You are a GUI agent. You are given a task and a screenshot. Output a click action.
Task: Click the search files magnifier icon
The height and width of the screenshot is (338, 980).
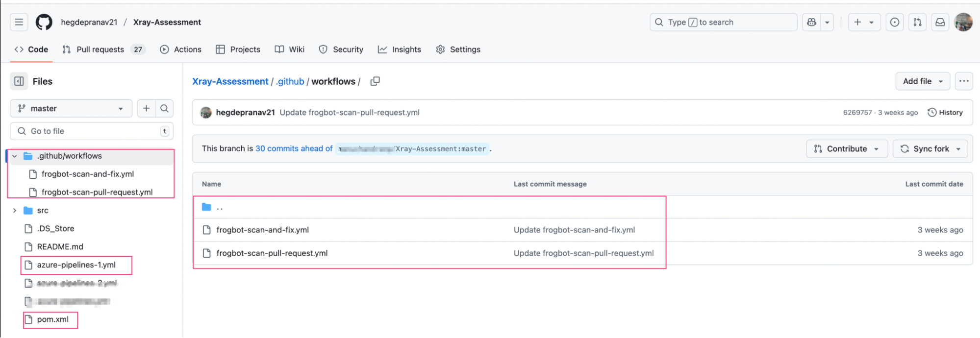coord(165,108)
